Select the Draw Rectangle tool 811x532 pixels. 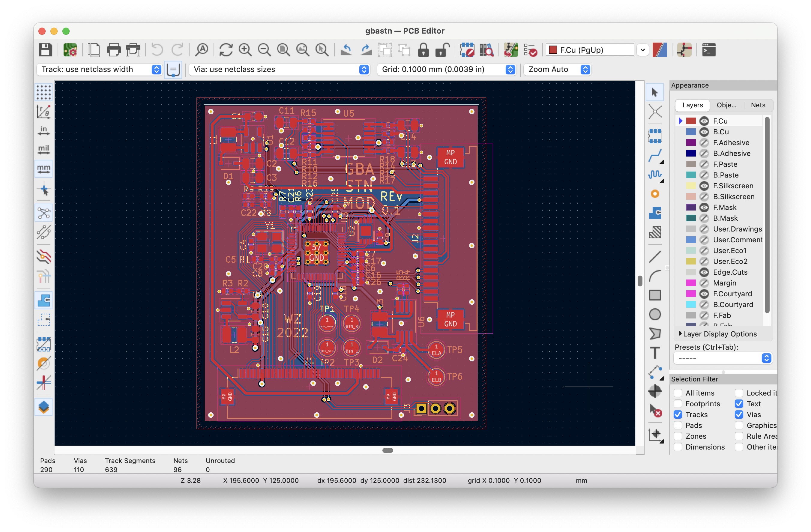point(655,295)
